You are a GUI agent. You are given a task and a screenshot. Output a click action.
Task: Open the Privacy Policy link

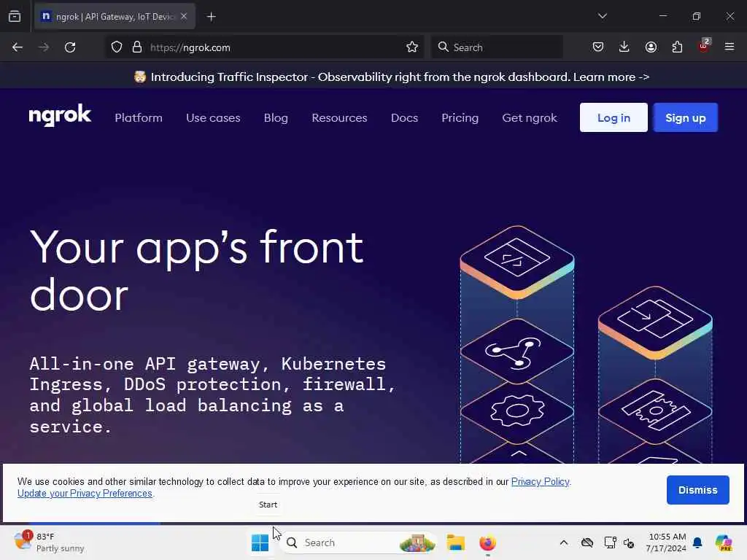point(541,481)
